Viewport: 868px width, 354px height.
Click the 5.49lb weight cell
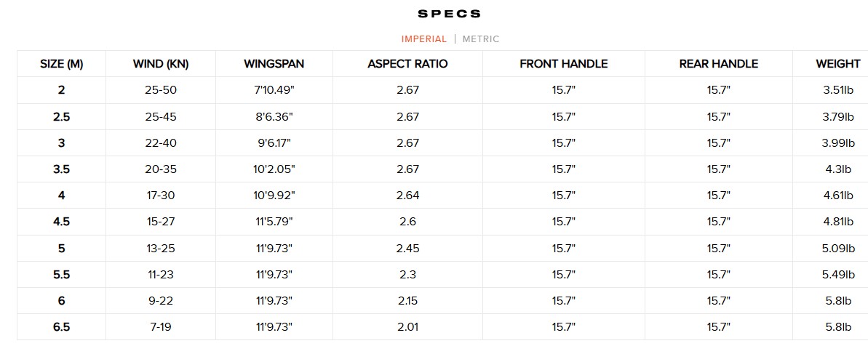pyautogui.click(x=838, y=274)
